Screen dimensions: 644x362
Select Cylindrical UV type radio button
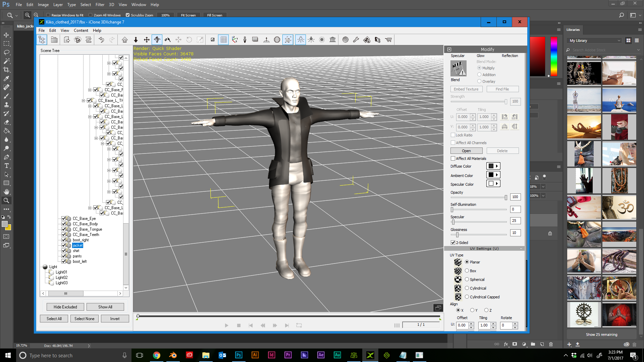[x=467, y=288]
